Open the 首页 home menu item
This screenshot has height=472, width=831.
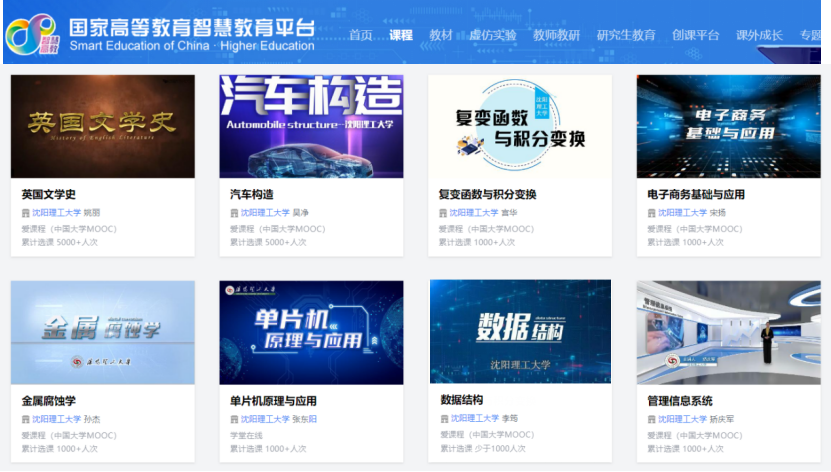click(360, 35)
